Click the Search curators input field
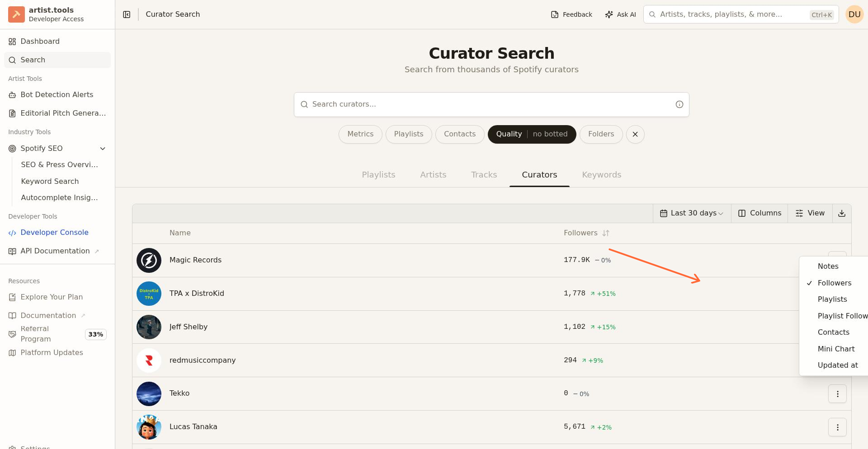868x449 pixels. point(491,104)
